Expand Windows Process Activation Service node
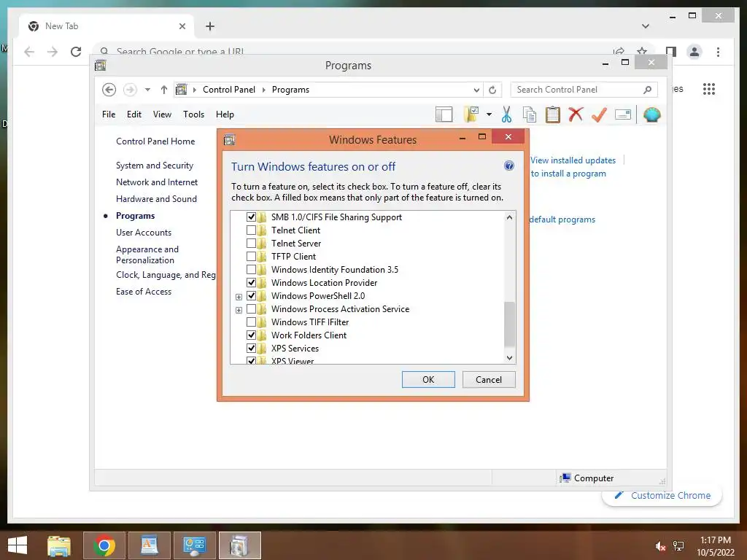Viewport: 747px width, 560px height. pyautogui.click(x=239, y=310)
